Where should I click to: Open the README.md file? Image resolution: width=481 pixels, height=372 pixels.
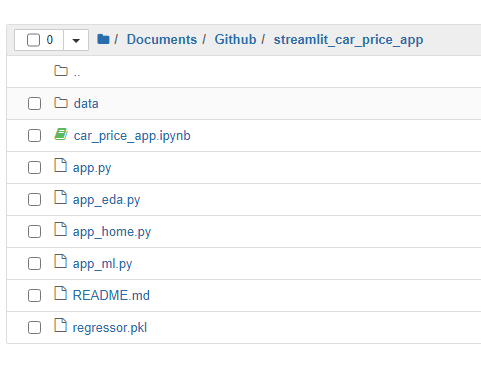[111, 296]
